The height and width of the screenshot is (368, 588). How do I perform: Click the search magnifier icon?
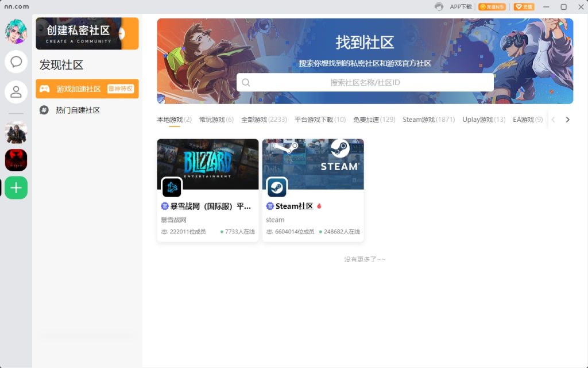[246, 83]
